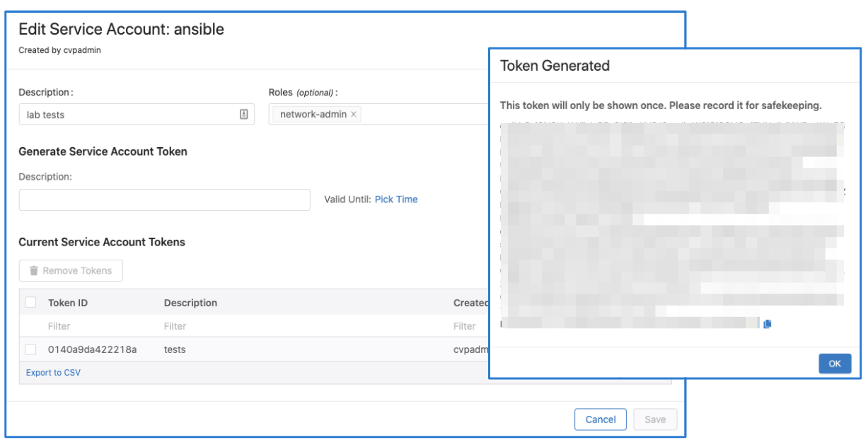Dismiss the Token Generated dialog with OK

tap(835, 363)
